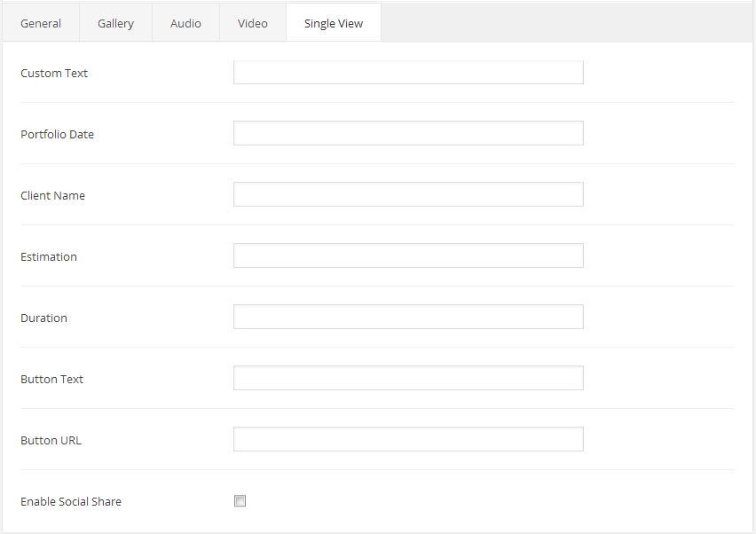Click the Estimation input box
The image size is (756, 534).
pos(408,255)
